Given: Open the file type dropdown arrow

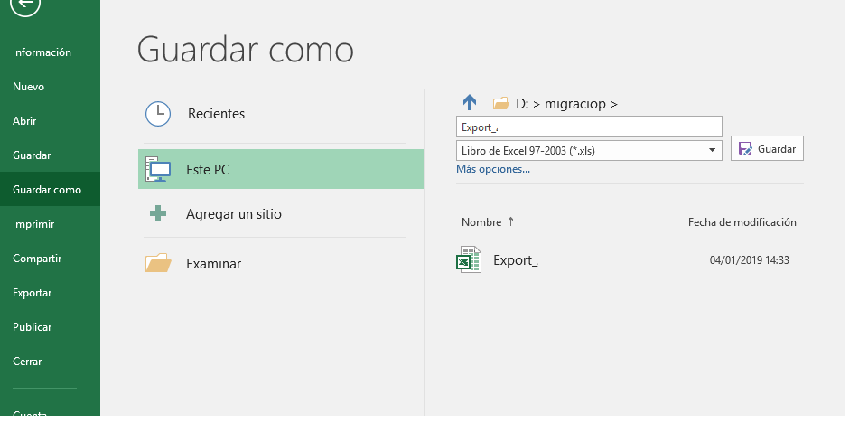Looking at the screenshot, I should (x=712, y=150).
